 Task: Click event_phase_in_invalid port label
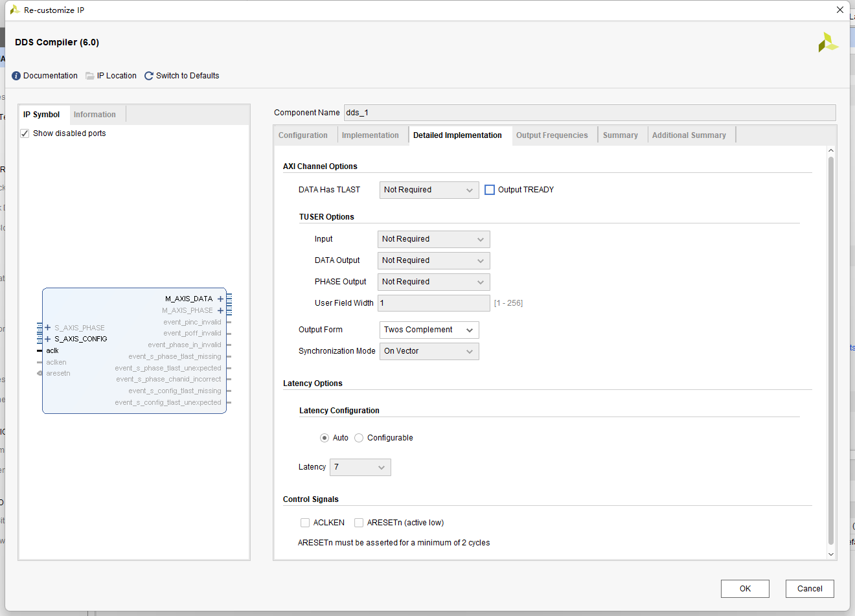pyautogui.click(x=185, y=345)
